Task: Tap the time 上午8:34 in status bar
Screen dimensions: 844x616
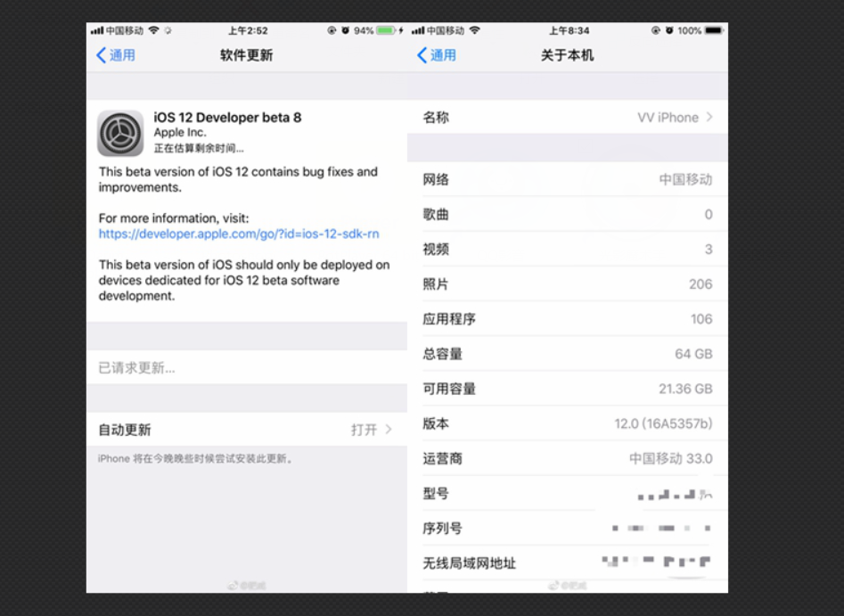Action: click(x=569, y=30)
